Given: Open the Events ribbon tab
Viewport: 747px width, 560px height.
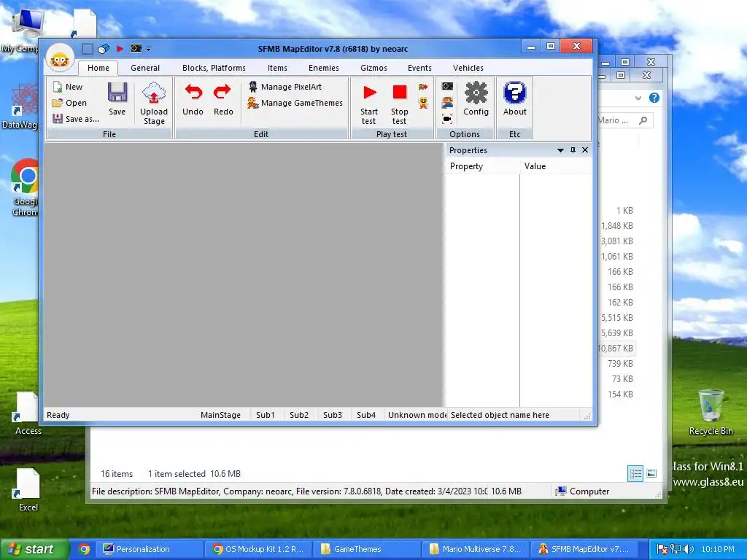Looking at the screenshot, I should [x=419, y=68].
